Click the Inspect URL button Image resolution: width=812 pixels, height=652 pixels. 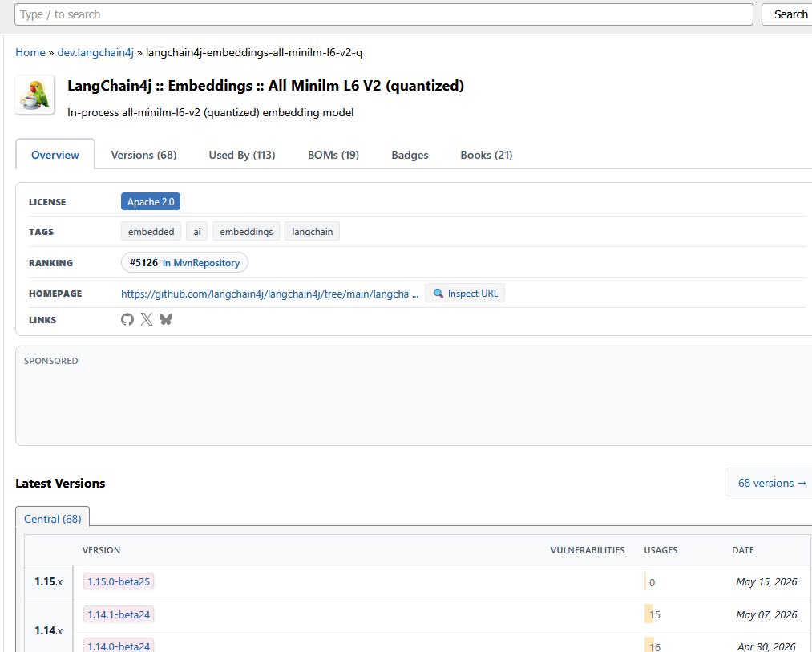(465, 294)
